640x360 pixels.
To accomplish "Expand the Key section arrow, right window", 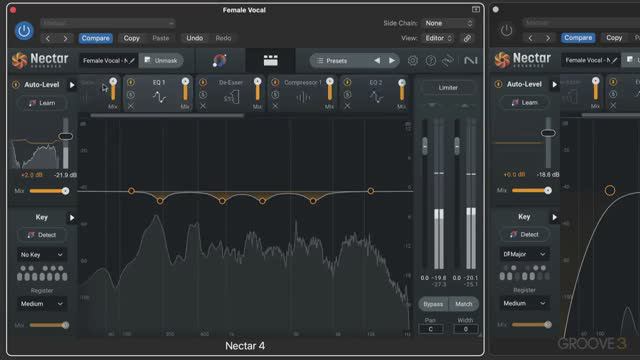I will point(554,217).
